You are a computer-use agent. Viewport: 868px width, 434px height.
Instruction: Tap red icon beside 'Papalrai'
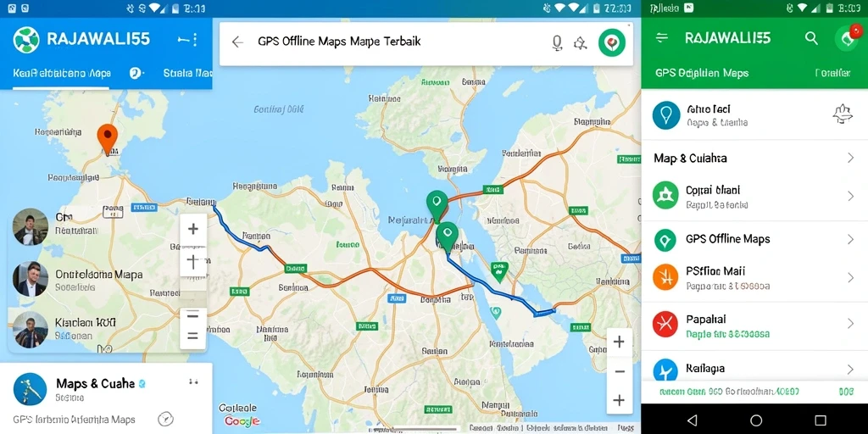(665, 325)
